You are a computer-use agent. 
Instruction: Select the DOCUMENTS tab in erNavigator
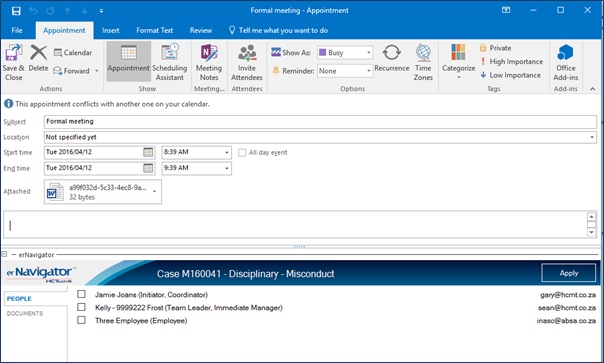(25, 313)
